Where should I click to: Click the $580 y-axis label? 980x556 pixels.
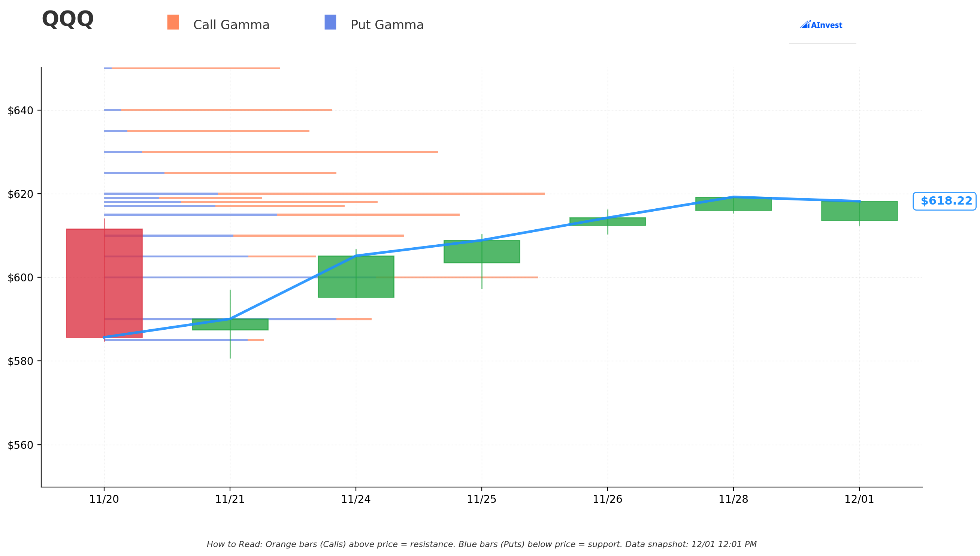point(21,361)
